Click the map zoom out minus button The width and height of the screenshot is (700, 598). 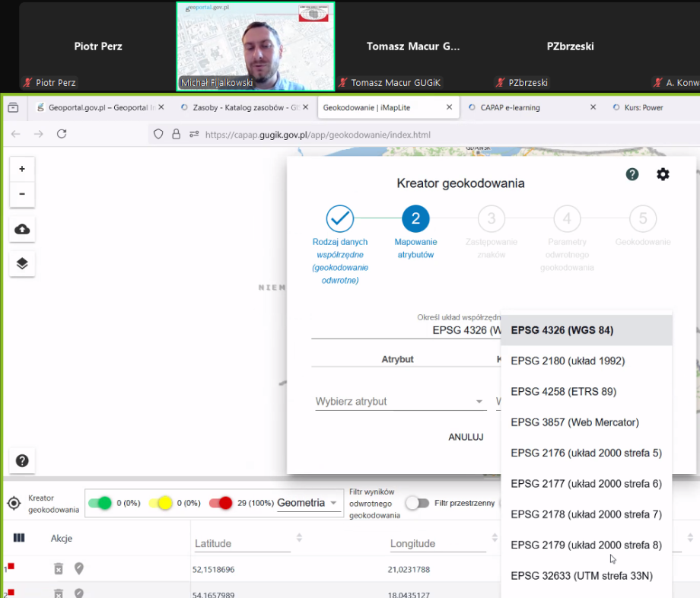click(22, 194)
